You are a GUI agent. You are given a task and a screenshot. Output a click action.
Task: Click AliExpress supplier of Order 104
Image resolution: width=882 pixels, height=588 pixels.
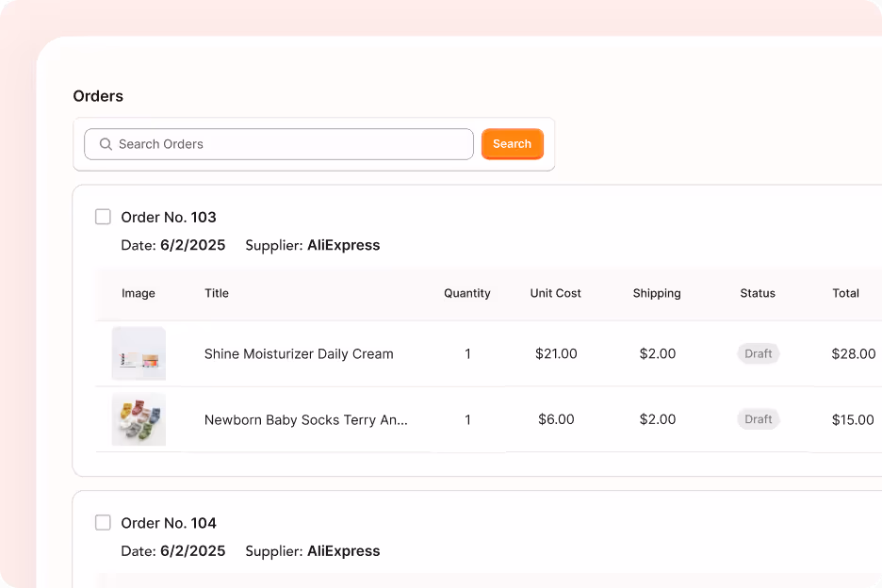(x=344, y=551)
